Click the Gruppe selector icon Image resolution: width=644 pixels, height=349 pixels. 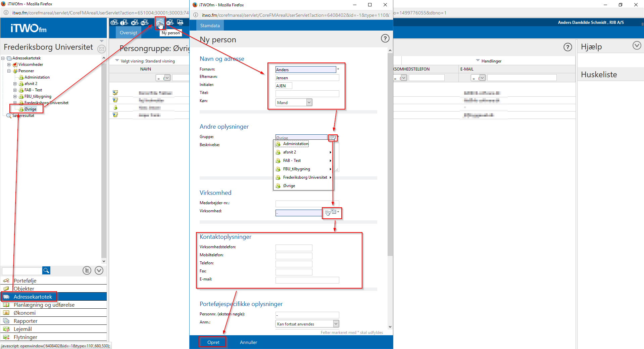333,137
